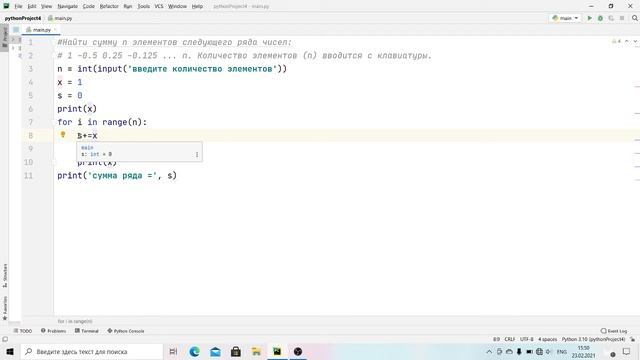Open the Refactor menu
The height and width of the screenshot is (360, 640).
[109, 6]
